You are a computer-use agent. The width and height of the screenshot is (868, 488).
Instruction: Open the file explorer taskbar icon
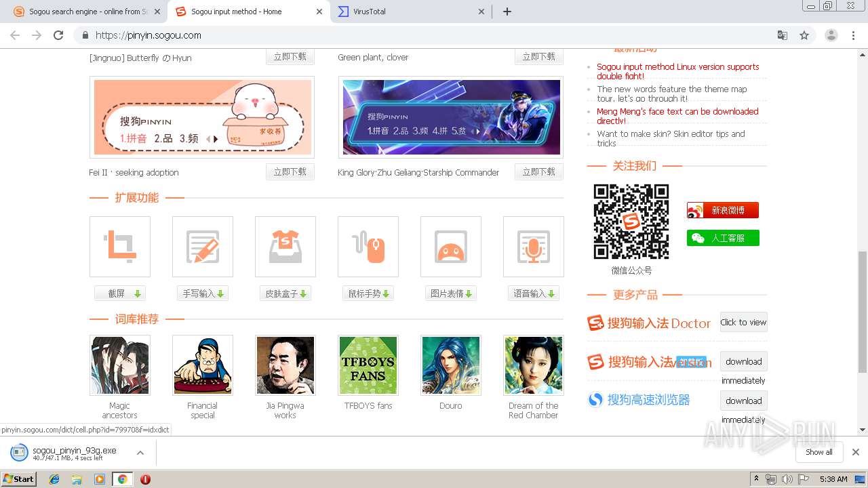pos(77,479)
